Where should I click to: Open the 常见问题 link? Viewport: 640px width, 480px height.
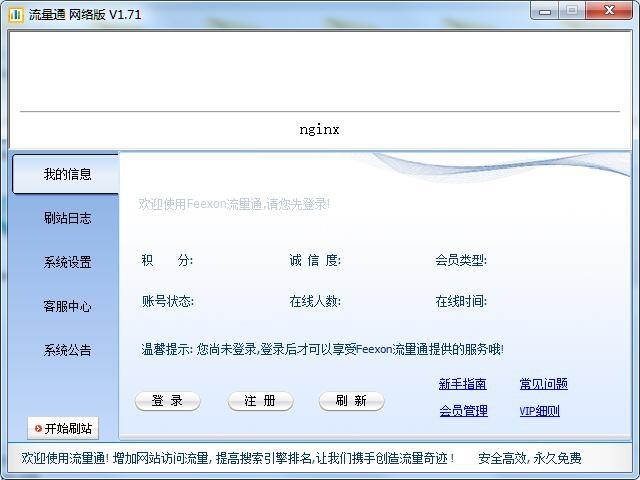(x=543, y=384)
